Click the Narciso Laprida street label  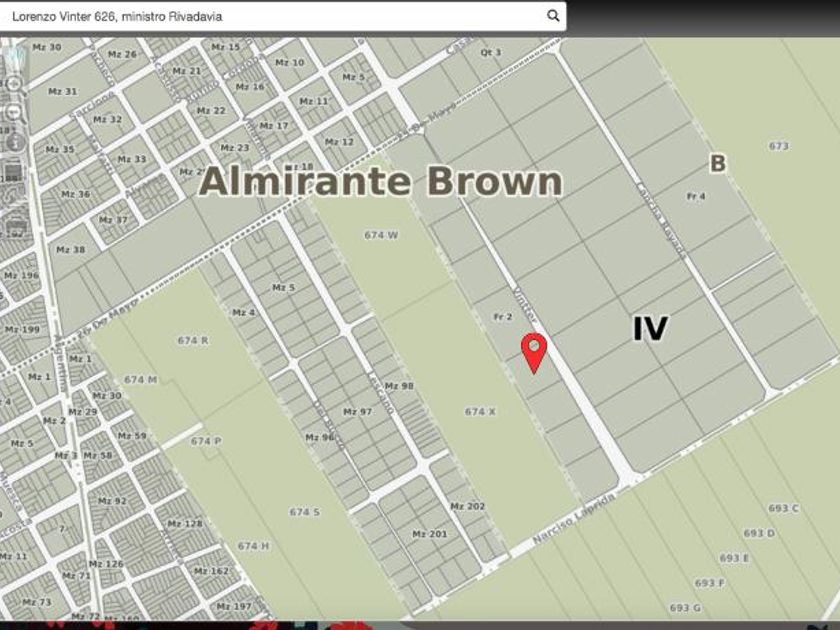(x=574, y=519)
